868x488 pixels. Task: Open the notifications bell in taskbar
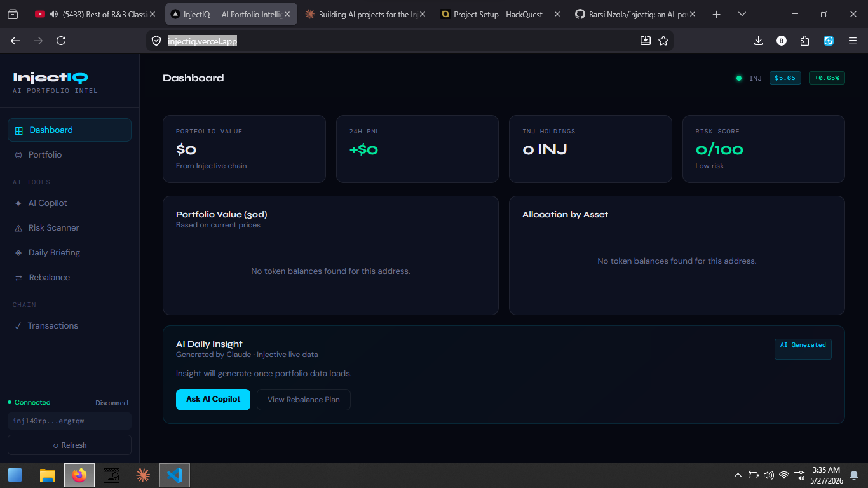(x=854, y=475)
